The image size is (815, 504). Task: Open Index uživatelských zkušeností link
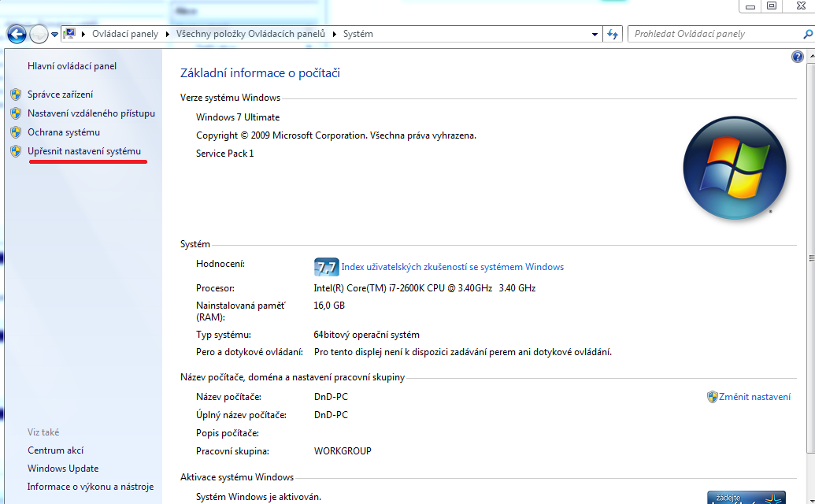point(453,267)
